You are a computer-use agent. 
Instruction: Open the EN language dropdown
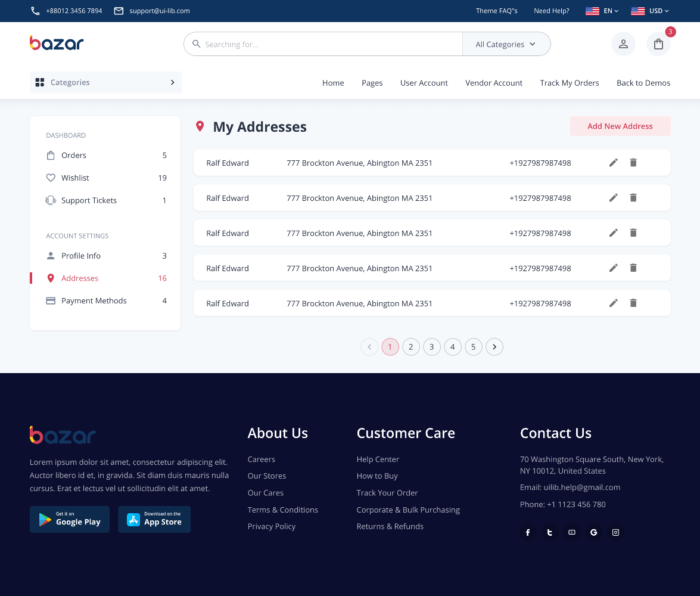click(x=602, y=11)
